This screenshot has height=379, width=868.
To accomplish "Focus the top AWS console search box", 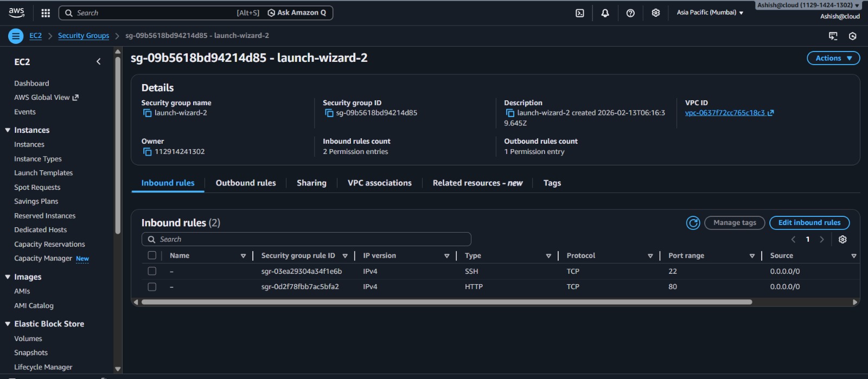I will tap(196, 13).
